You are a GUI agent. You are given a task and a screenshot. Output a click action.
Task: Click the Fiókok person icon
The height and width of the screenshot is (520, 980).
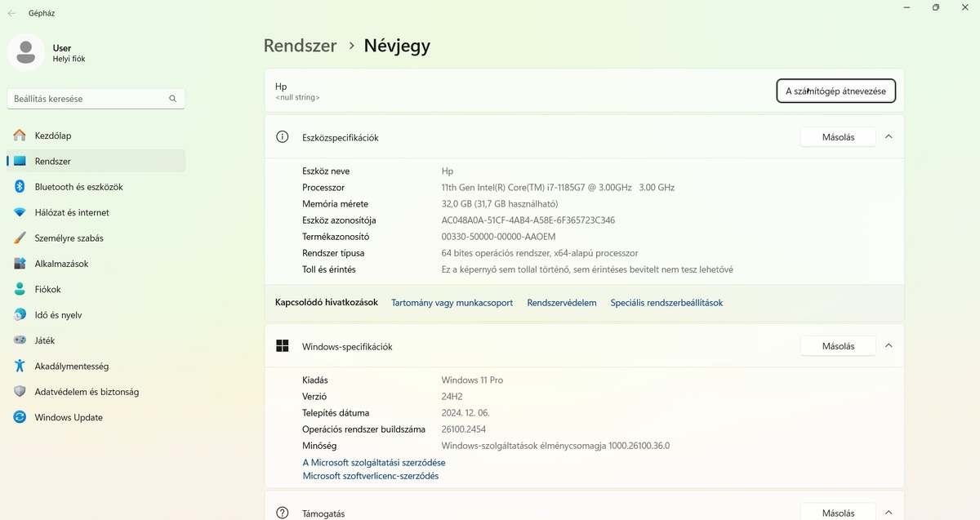(20, 289)
